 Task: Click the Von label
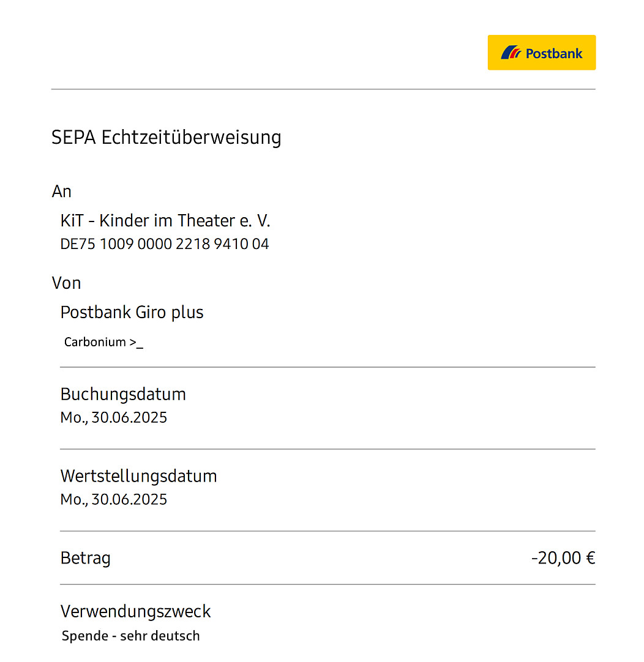point(66,283)
